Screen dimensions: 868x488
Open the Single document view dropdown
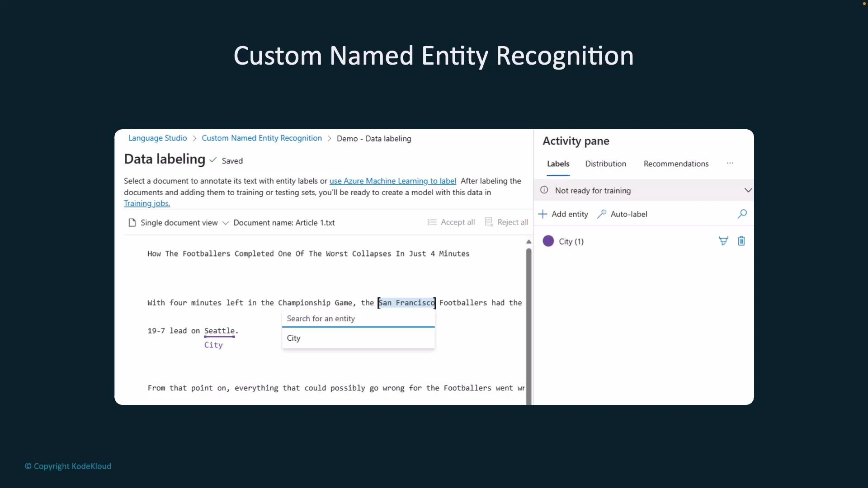[226, 222]
